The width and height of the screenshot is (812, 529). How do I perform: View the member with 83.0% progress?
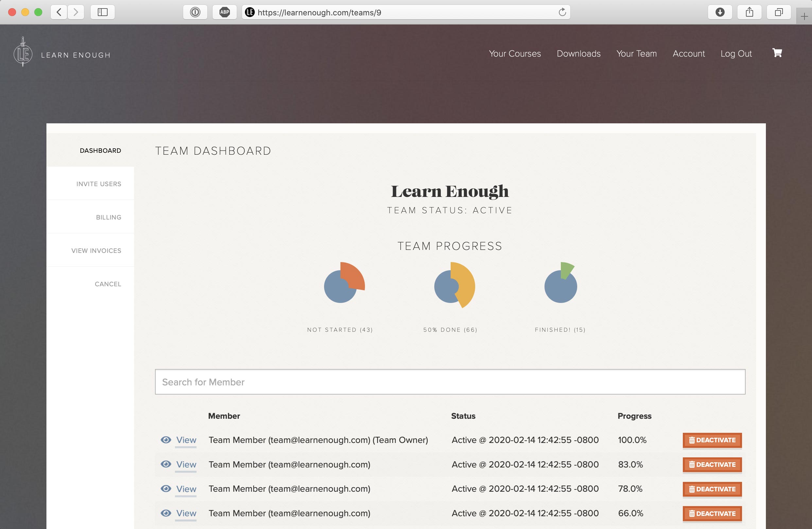coord(186,465)
